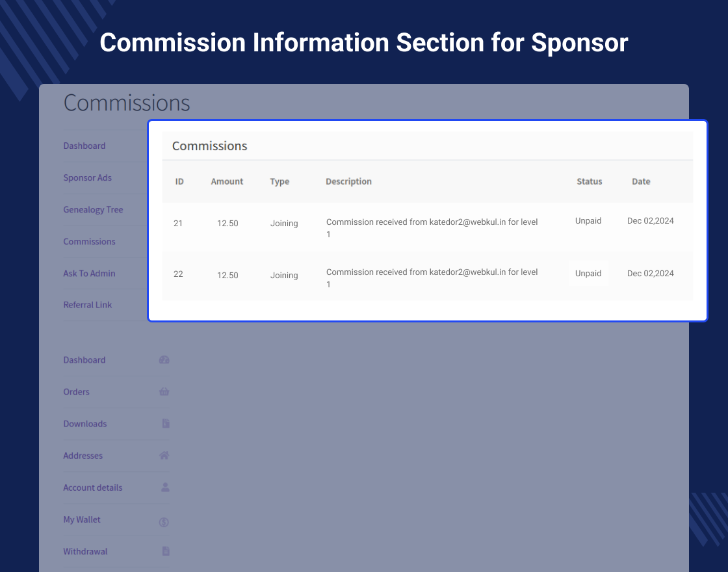This screenshot has height=572, width=728.
Task: Click the Addresses home icon
Action: pyautogui.click(x=164, y=456)
